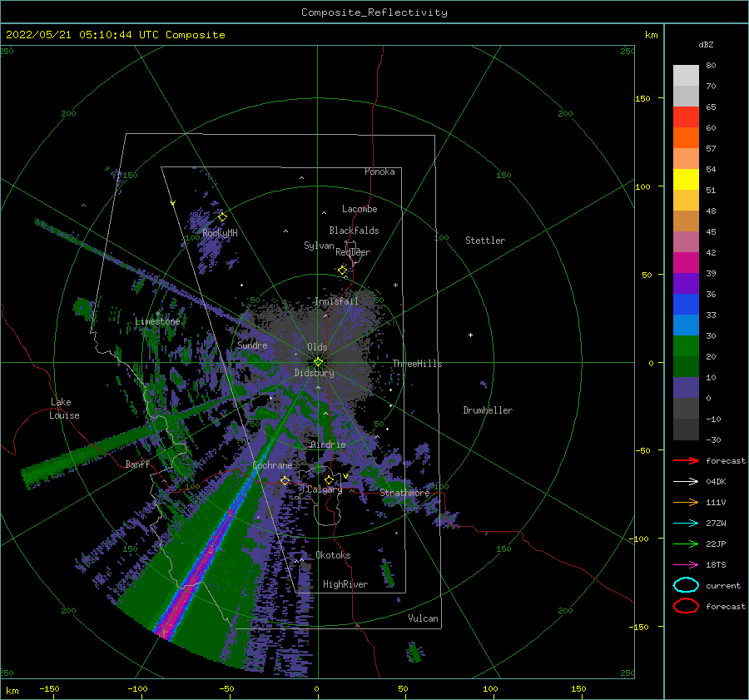Click the Lake Louise label
The height and width of the screenshot is (700, 749).
click(x=64, y=409)
